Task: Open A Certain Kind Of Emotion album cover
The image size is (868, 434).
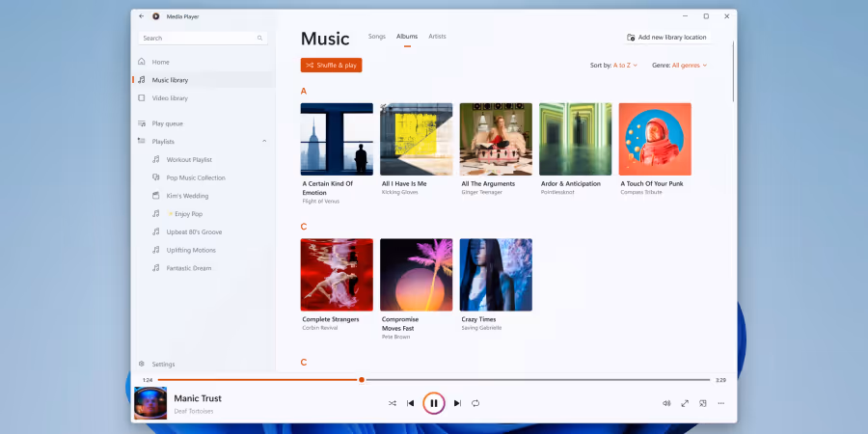Action: coord(337,139)
